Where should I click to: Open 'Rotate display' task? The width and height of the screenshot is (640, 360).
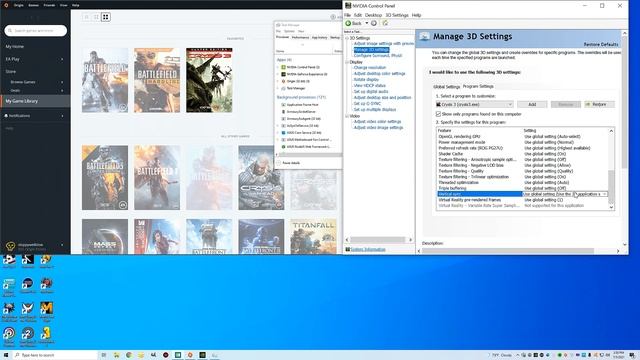point(366,80)
